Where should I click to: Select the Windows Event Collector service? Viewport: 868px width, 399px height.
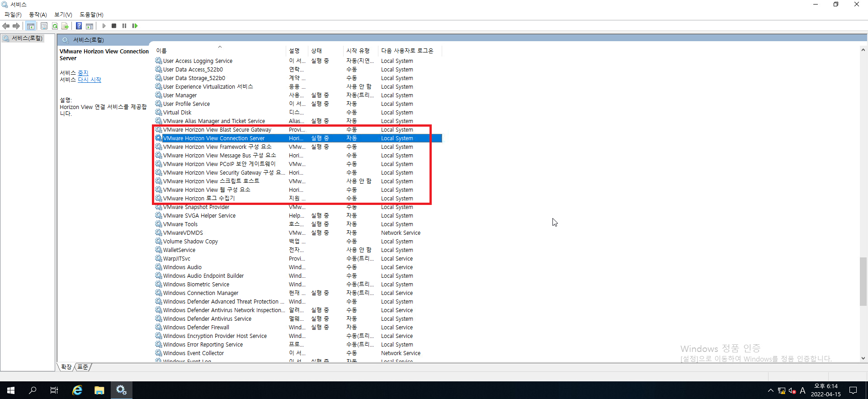click(298, 353)
